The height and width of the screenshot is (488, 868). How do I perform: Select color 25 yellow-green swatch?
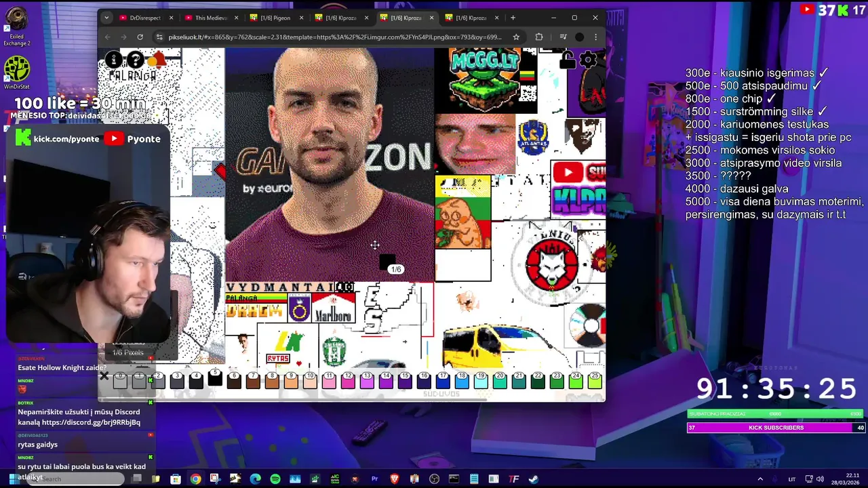[x=595, y=380]
